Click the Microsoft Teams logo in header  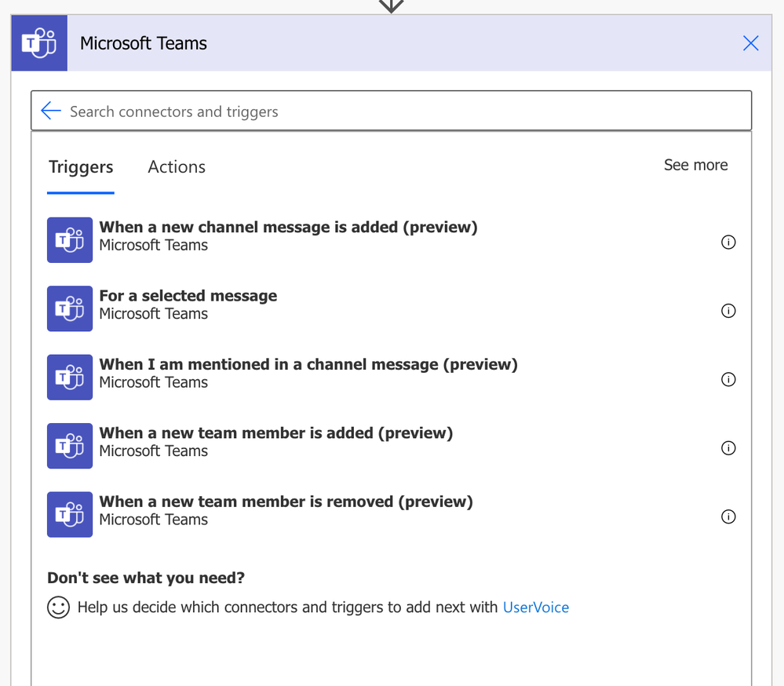(x=39, y=43)
